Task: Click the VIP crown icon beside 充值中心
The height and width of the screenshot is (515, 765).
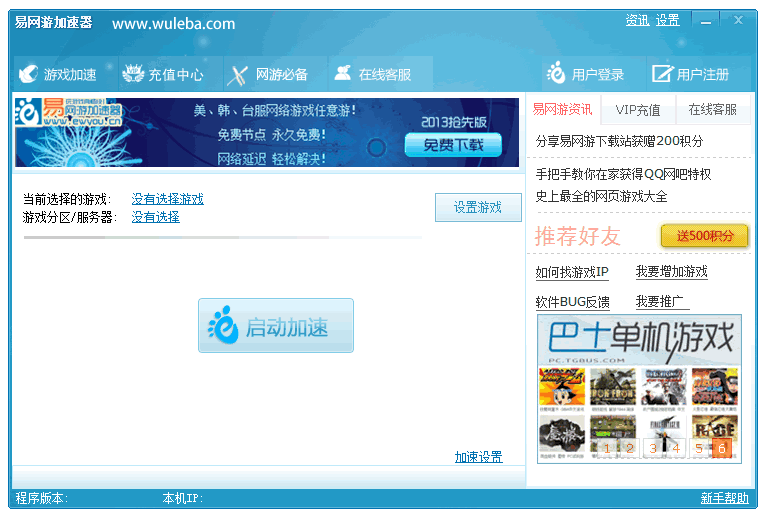Action: (133, 74)
